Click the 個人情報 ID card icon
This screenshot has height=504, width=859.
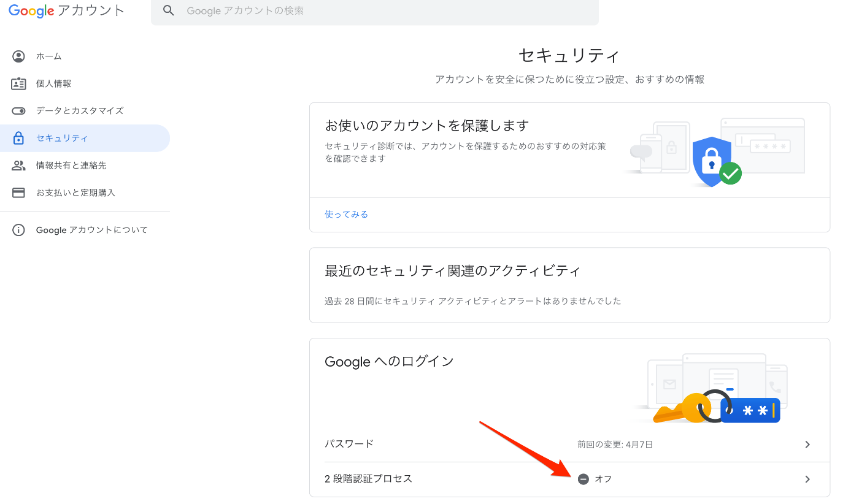point(19,83)
